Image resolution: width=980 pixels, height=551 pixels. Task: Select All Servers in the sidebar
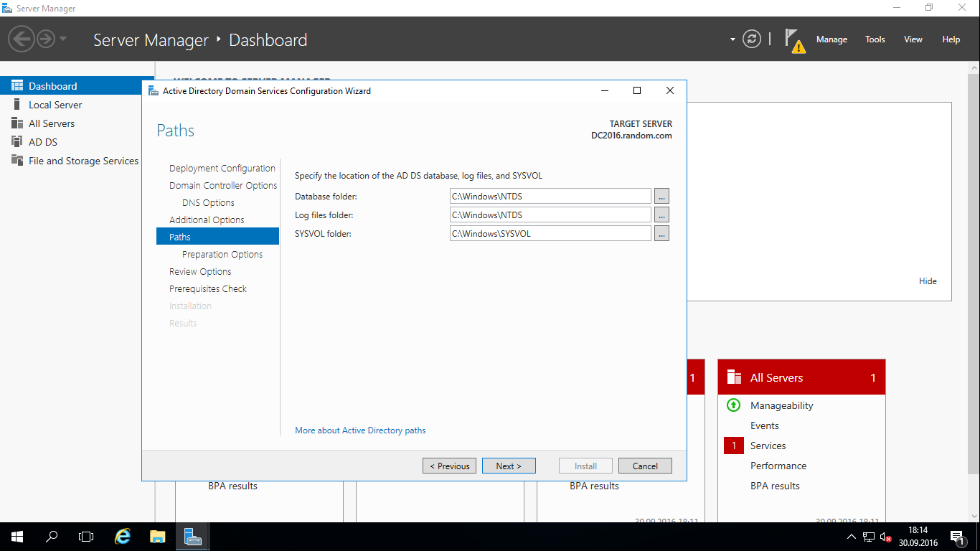52,123
